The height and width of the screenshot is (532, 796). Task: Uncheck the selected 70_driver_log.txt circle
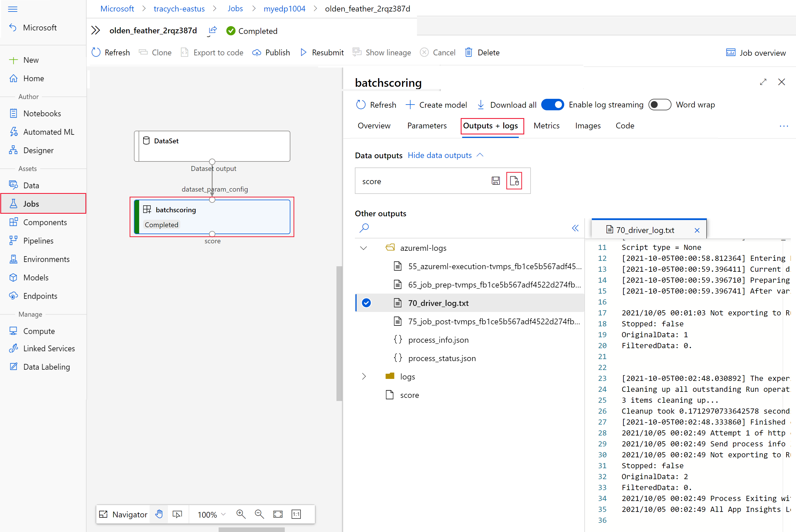pos(366,303)
